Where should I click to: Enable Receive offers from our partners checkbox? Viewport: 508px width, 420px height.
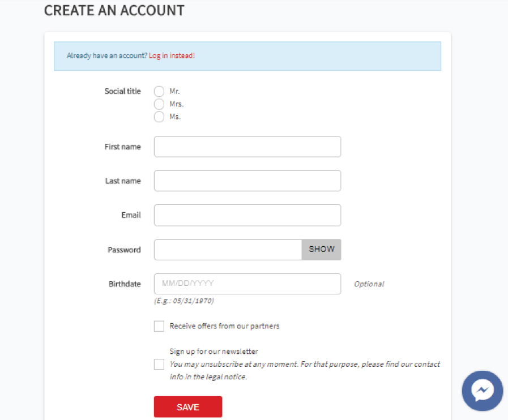coord(159,326)
